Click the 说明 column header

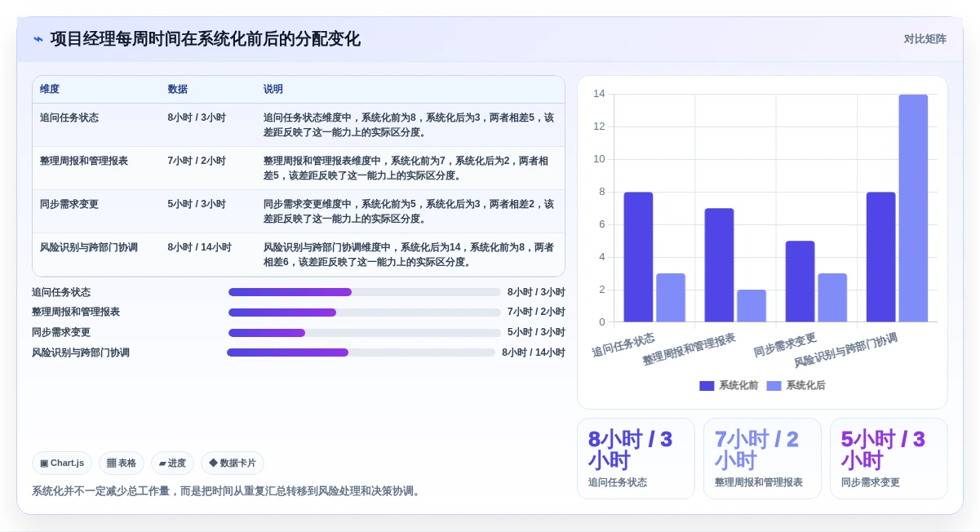click(x=273, y=90)
